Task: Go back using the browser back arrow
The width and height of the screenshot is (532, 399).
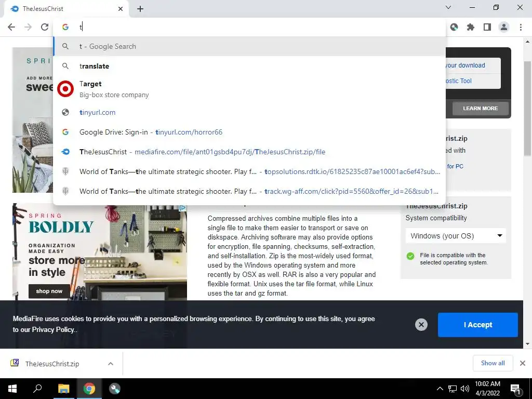Action: click(11, 27)
